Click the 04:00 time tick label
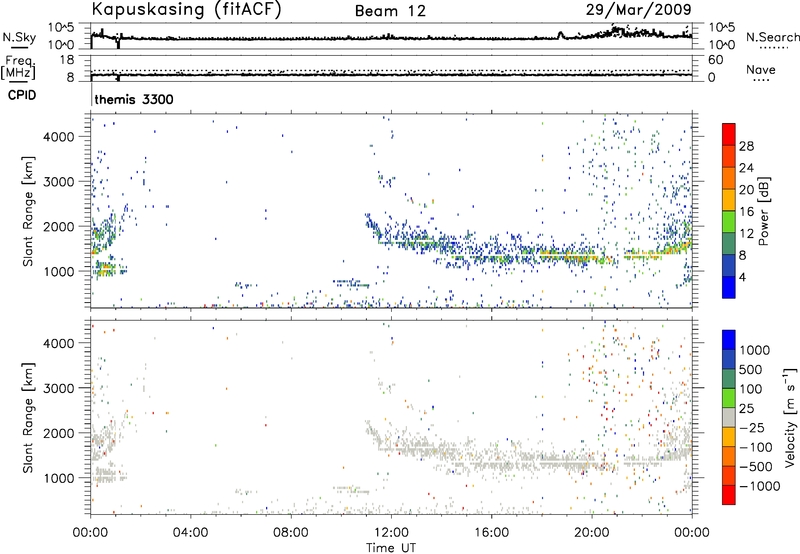800x554 pixels. (x=190, y=533)
